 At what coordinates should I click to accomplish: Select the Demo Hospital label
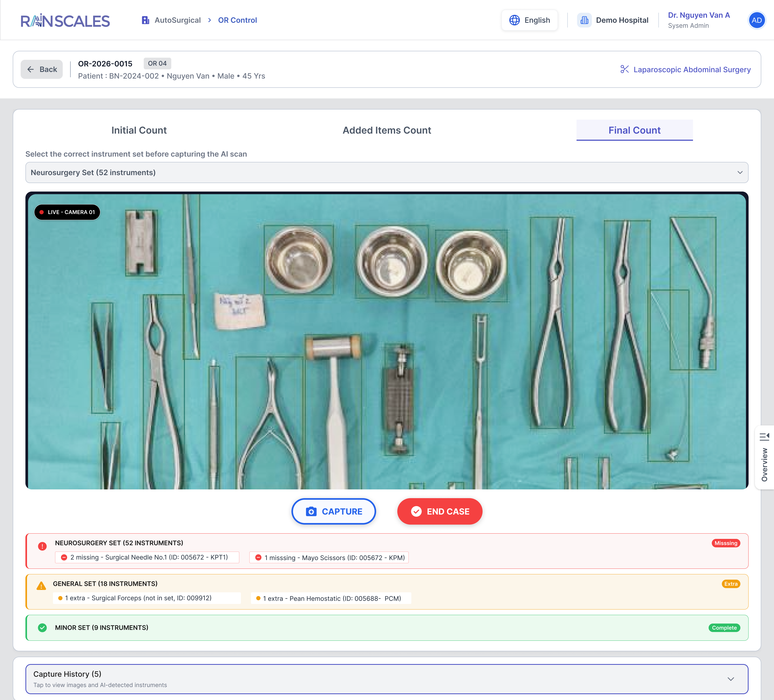(x=622, y=20)
